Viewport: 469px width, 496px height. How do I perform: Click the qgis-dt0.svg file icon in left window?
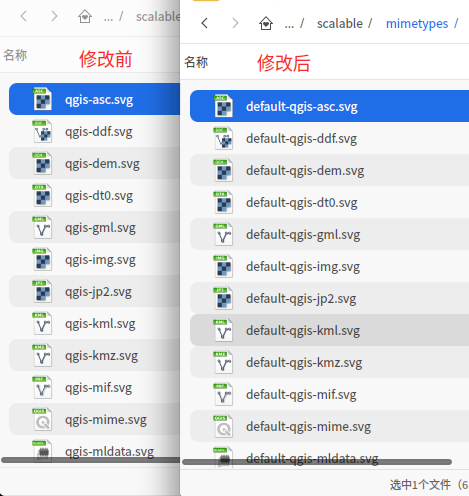(42, 195)
